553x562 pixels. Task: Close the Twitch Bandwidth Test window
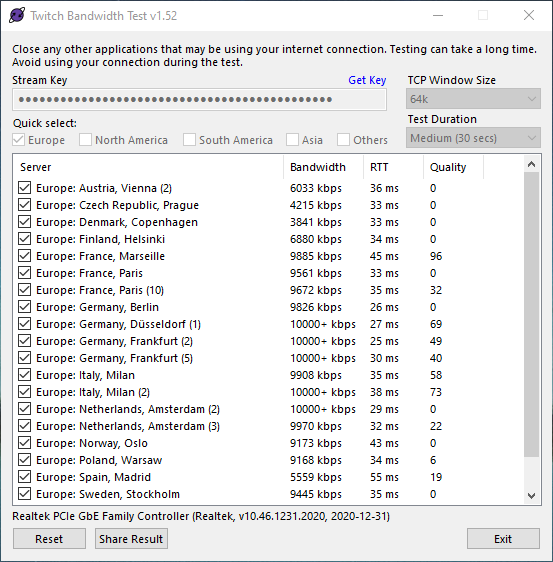click(x=529, y=15)
